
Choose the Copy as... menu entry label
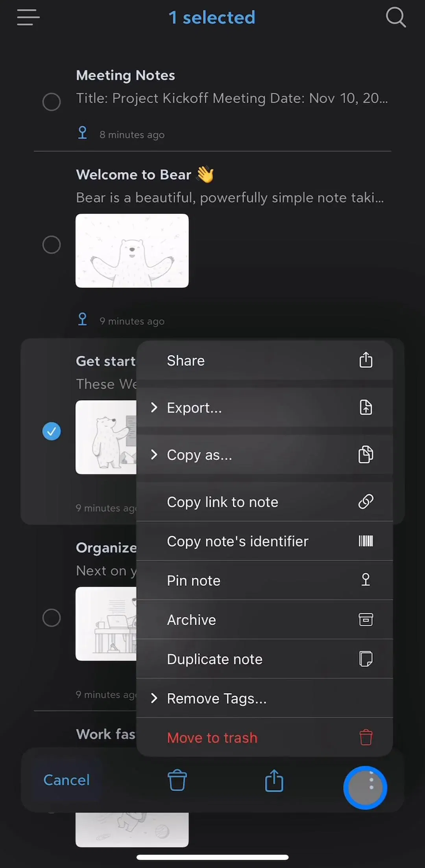[200, 455]
